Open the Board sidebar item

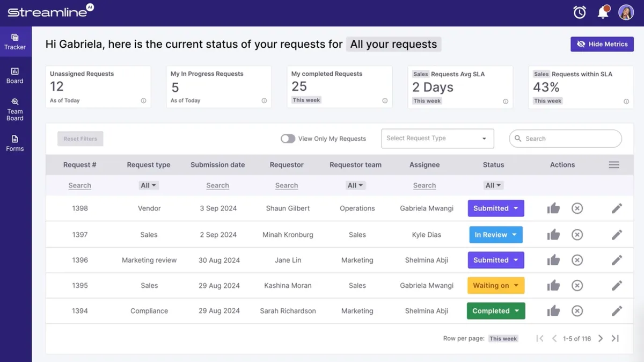(15, 76)
